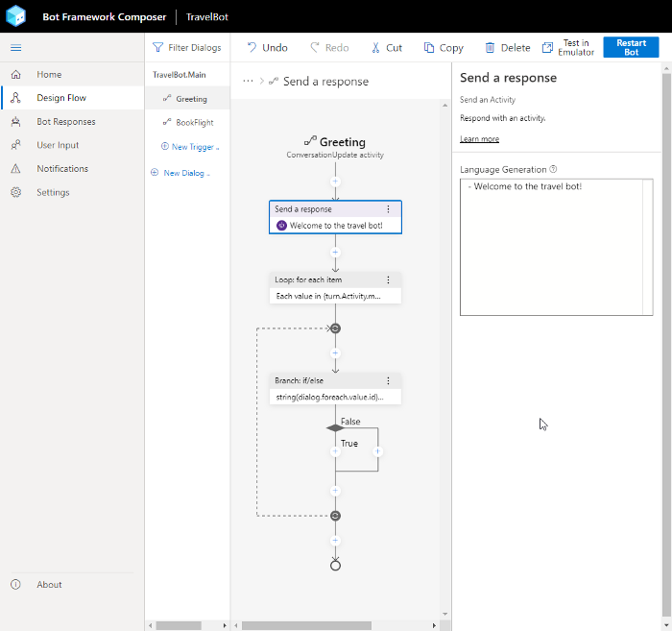Cut the selected action
Image resolution: width=672 pixels, height=631 pixels.
pyautogui.click(x=387, y=48)
